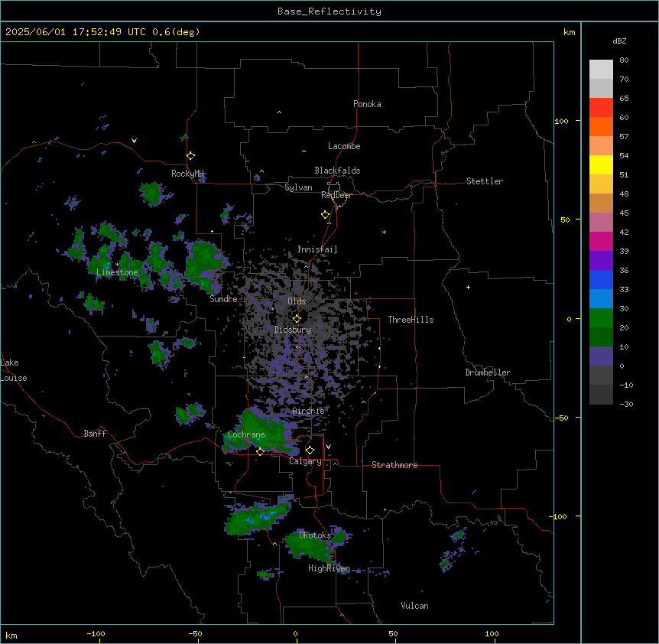Click the Innisfail label
The width and height of the screenshot is (659, 644).
point(317,249)
